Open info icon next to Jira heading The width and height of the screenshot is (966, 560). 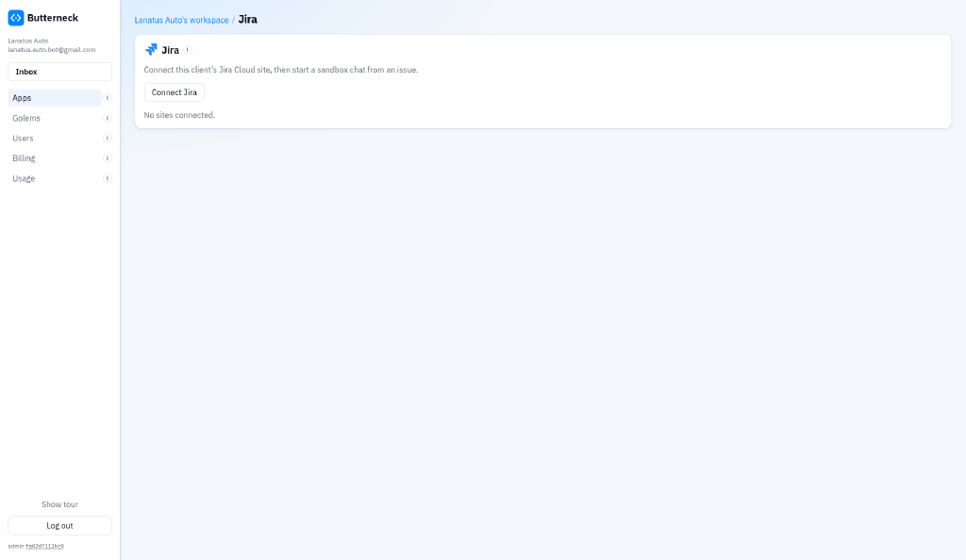click(x=188, y=50)
